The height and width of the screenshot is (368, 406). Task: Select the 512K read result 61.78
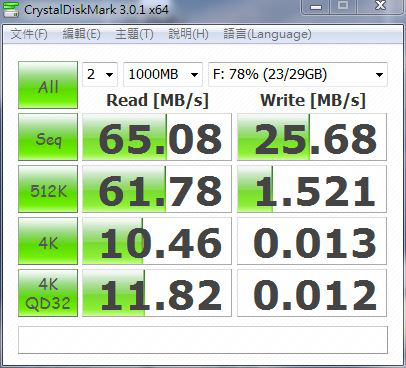(x=157, y=189)
